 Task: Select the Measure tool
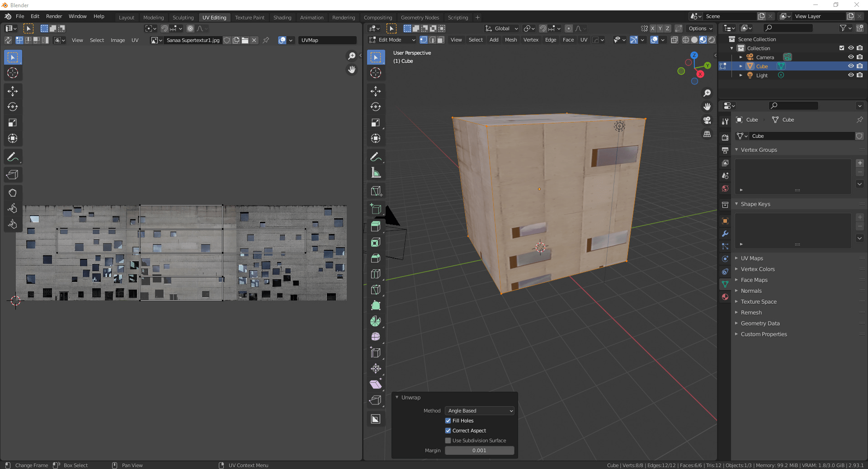click(x=375, y=173)
